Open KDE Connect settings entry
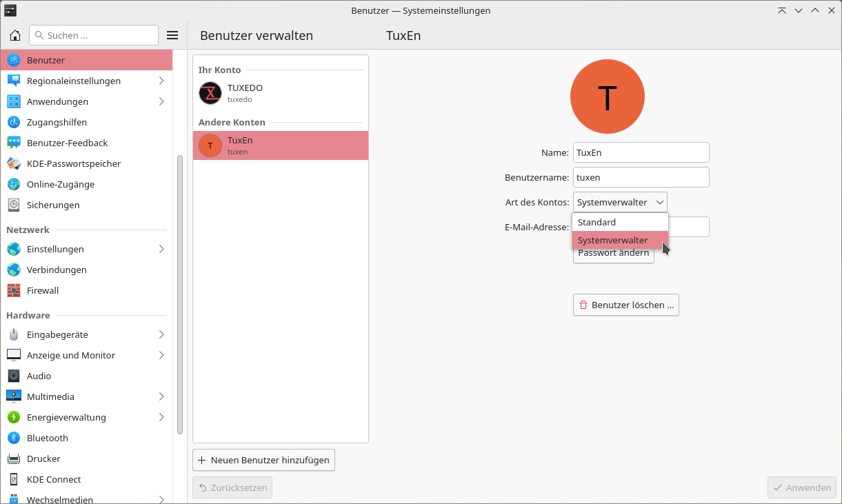This screenshot has height=504, width=842. coord(86,479)
